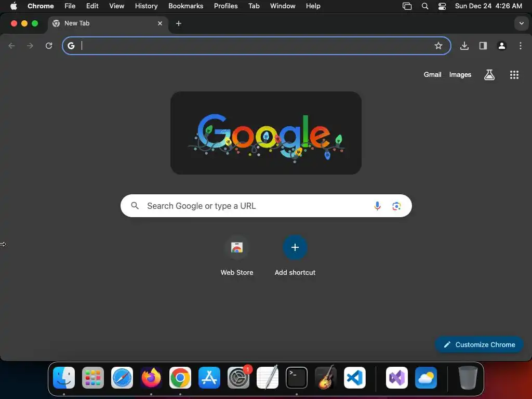Open Visual Studio Code from dock
This screenshot has width=532, height=399.
[355, 378]
